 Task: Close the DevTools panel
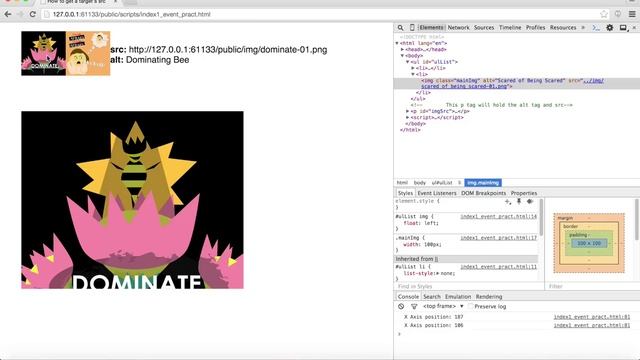point(634,27)
